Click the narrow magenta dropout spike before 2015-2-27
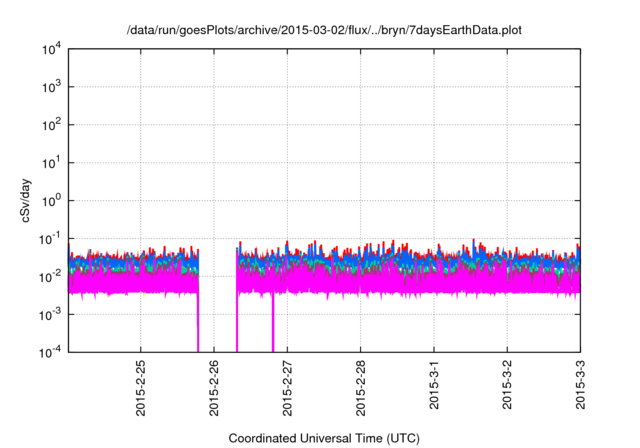The height and width of the screenshot is (448, 640). 273,322
